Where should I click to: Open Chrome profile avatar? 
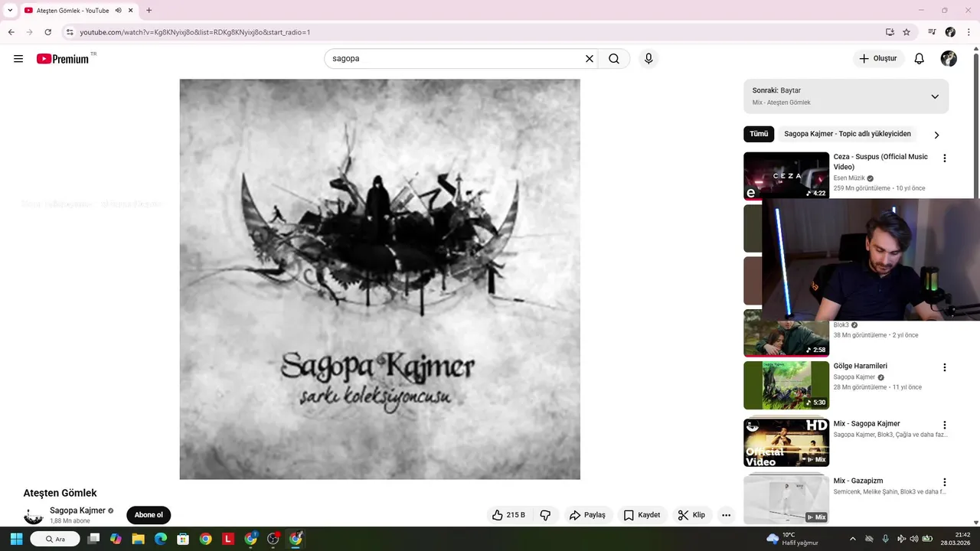950,32
